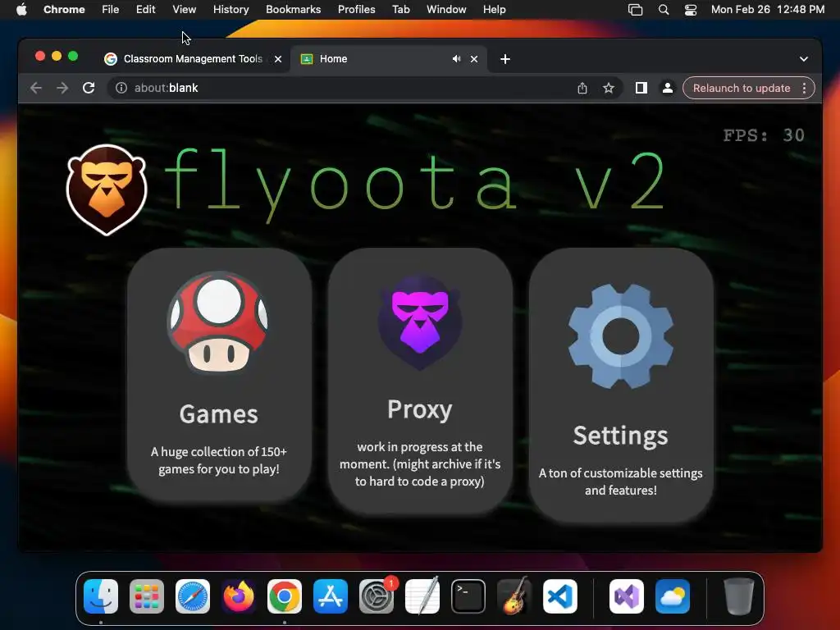Launch GarageBand from the Dock

pos(514,596)
